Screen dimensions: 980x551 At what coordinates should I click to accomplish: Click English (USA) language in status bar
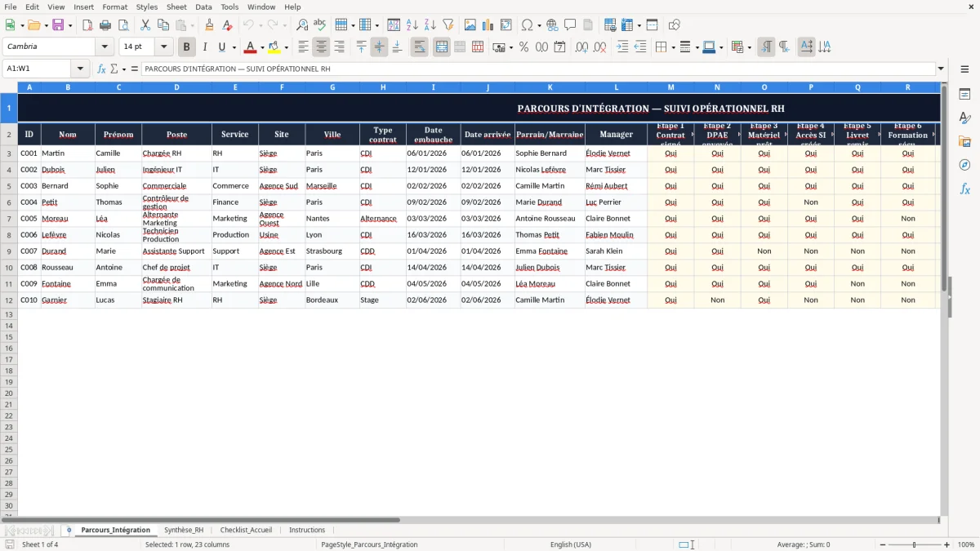571,544
